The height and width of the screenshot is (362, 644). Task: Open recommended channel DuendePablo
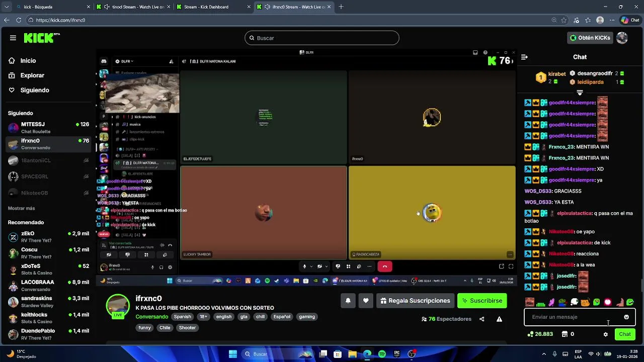coord(49,334)
